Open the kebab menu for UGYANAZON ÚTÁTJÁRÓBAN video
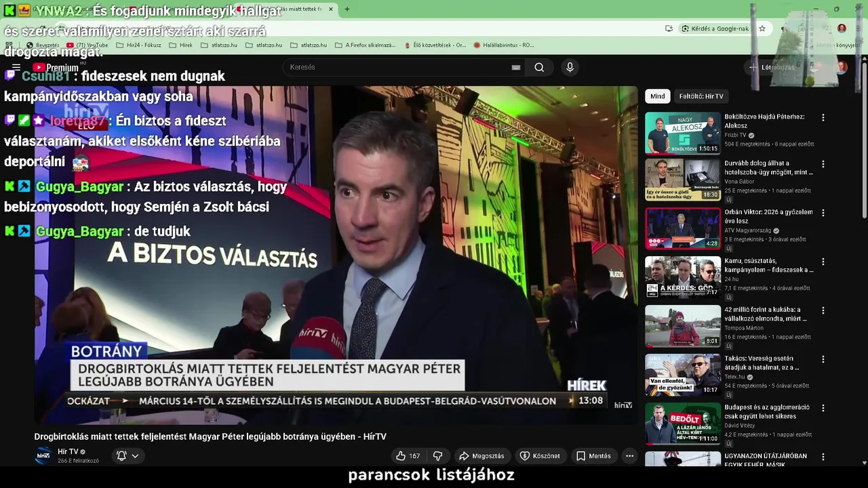 (x=823, y=457)
